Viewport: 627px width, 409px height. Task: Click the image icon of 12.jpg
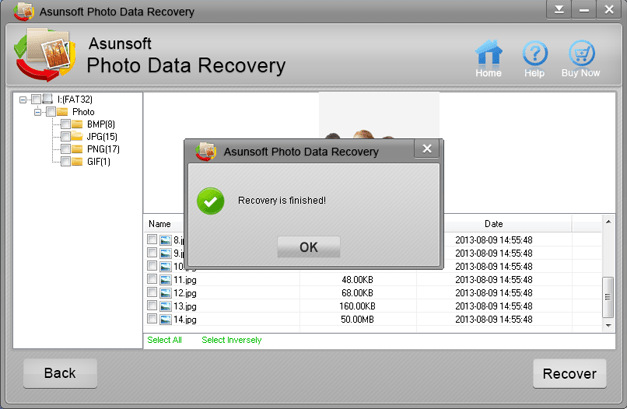pos(165,293)
